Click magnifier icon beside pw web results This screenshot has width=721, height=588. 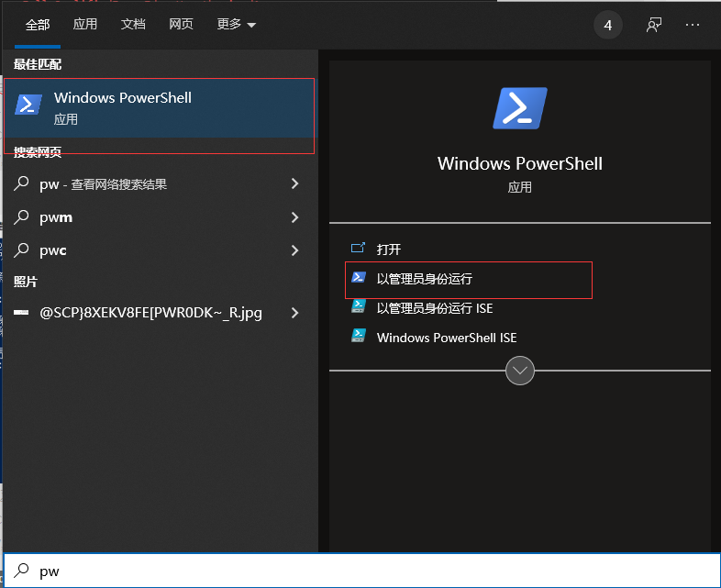pyautogui.click(x=21, y=183)
